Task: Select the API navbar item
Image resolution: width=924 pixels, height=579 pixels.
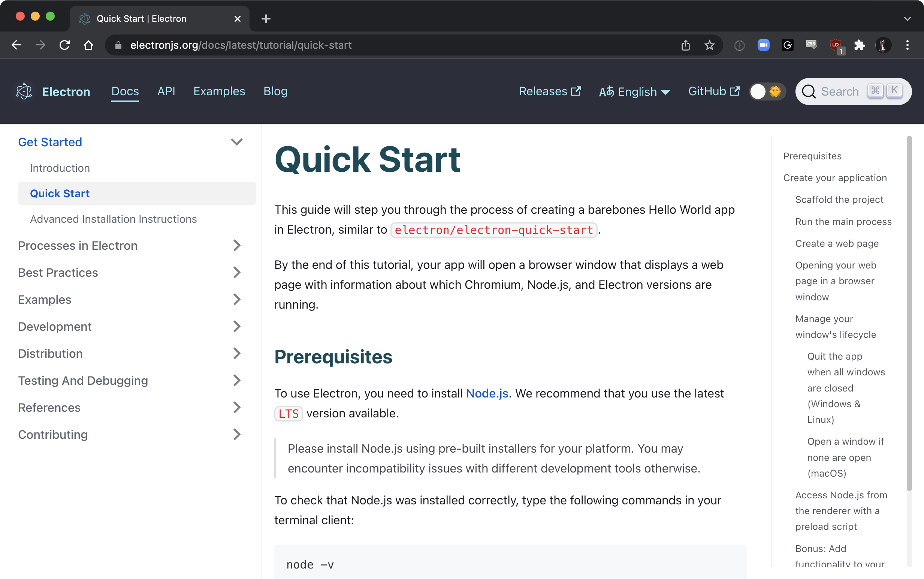Action: pyautogui.click(x=166, y=91)
